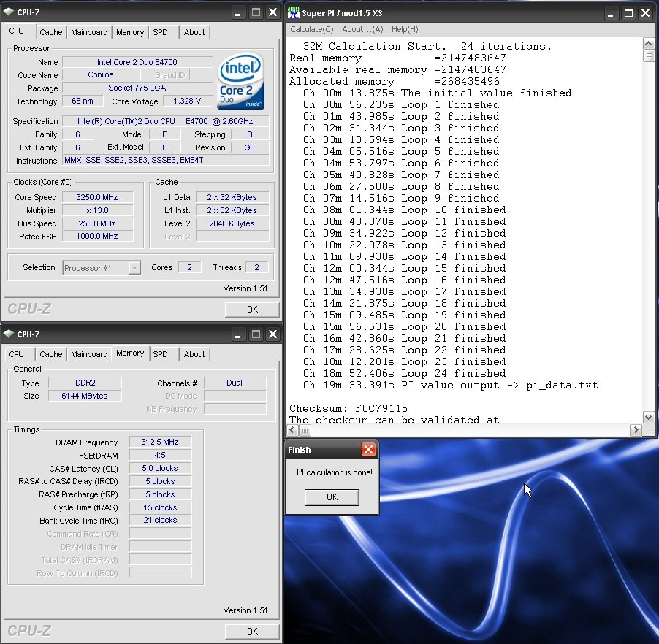Click the PI value output pi_data.txt line

coord(450,386)
